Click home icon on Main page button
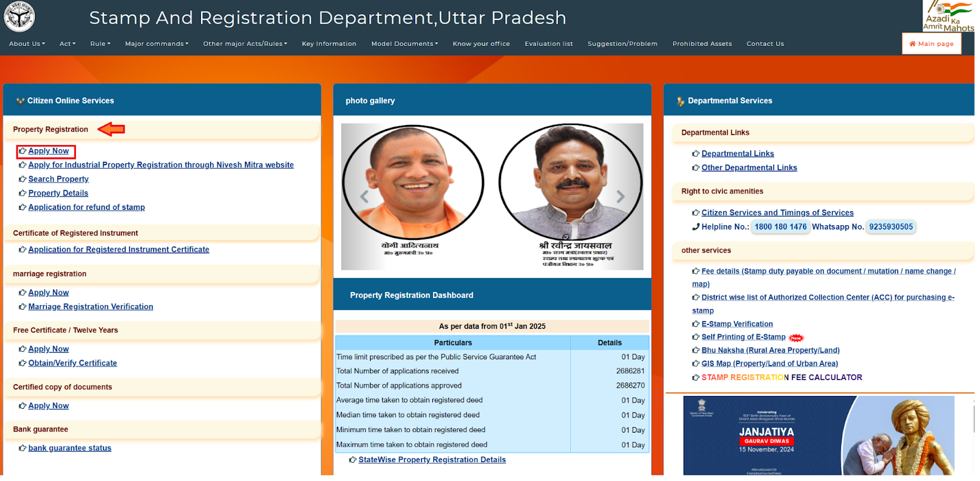 pyautogui.click(x=912, y=44)
